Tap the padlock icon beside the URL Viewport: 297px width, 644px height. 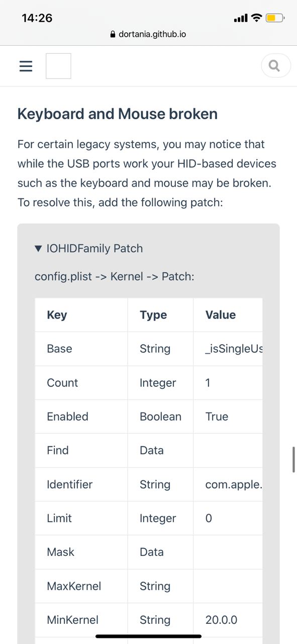click(112, 35)
